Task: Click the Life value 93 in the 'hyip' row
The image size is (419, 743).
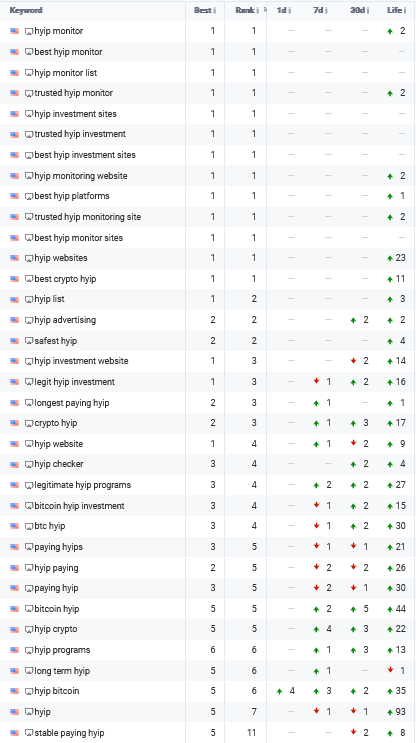Action: (x=401, y=712)
